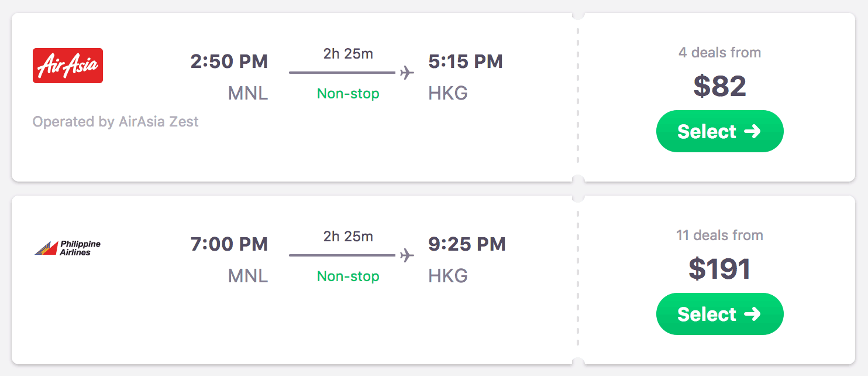Click the 2:50 PM departure time
Viewport: 868px width, 376px height.
click(x=229, y=61)
